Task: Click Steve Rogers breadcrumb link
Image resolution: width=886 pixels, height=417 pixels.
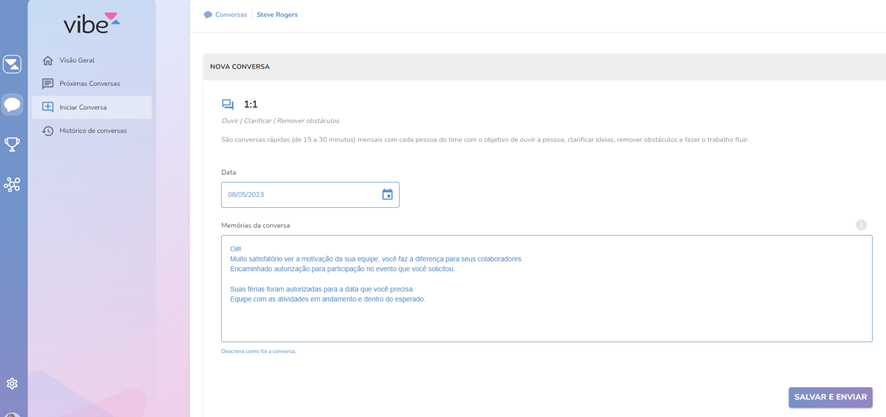Action: click(x=277, y=15)
